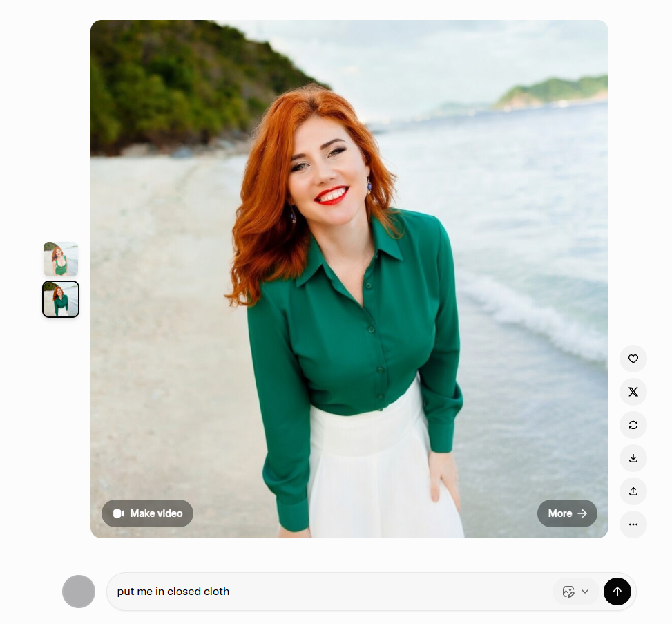Open the gray user avatar circle
The width and height of the screenshot is (672, 624).
79,592
